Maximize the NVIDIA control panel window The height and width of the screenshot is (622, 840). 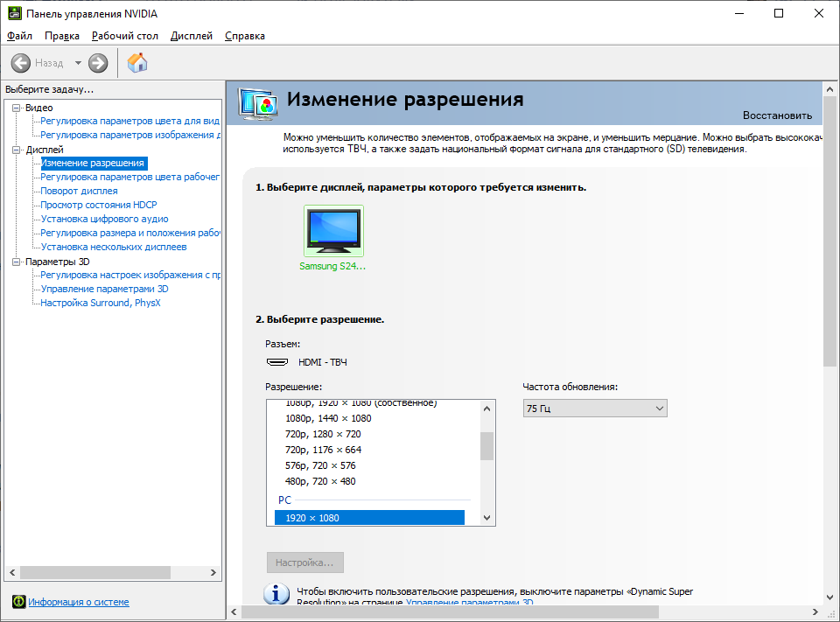pyautogui.click(x=779, y=13)
